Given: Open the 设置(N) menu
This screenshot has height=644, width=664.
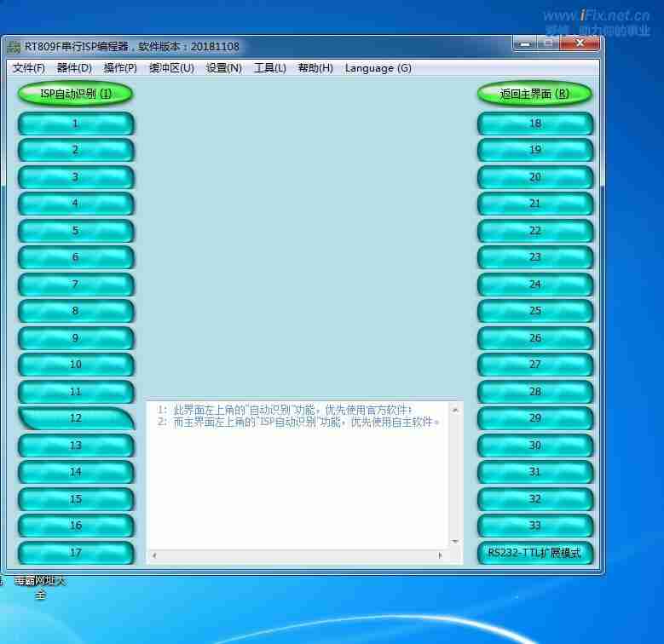Looking at the screenshot, I should (x=223, y=68).
